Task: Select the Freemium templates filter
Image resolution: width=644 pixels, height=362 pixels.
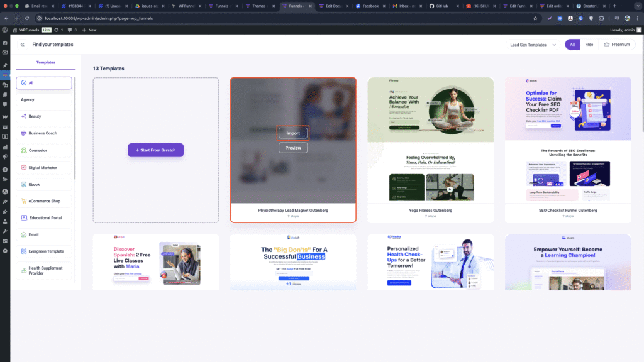Action: click(617, 45)
